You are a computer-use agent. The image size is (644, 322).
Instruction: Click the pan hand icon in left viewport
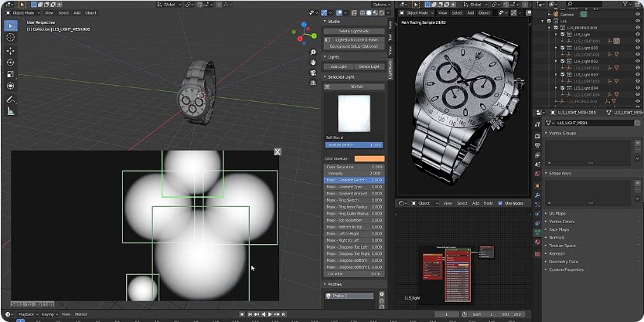313,63
